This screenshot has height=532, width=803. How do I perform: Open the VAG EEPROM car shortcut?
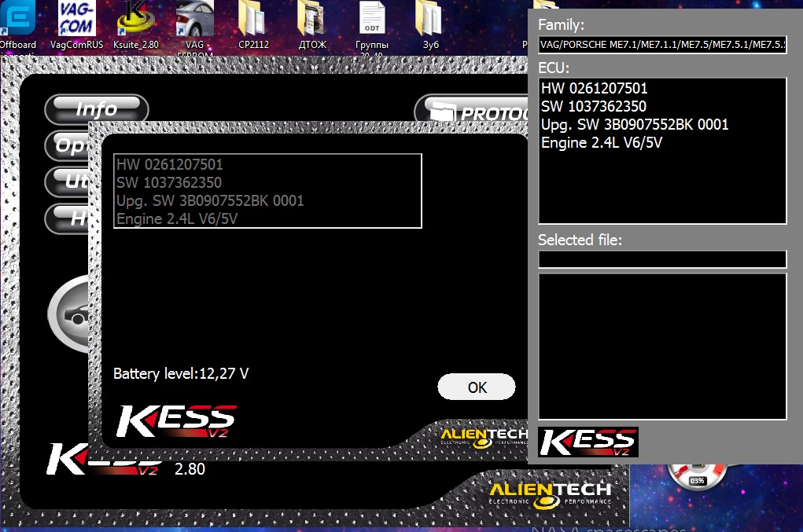click(195, 22)
